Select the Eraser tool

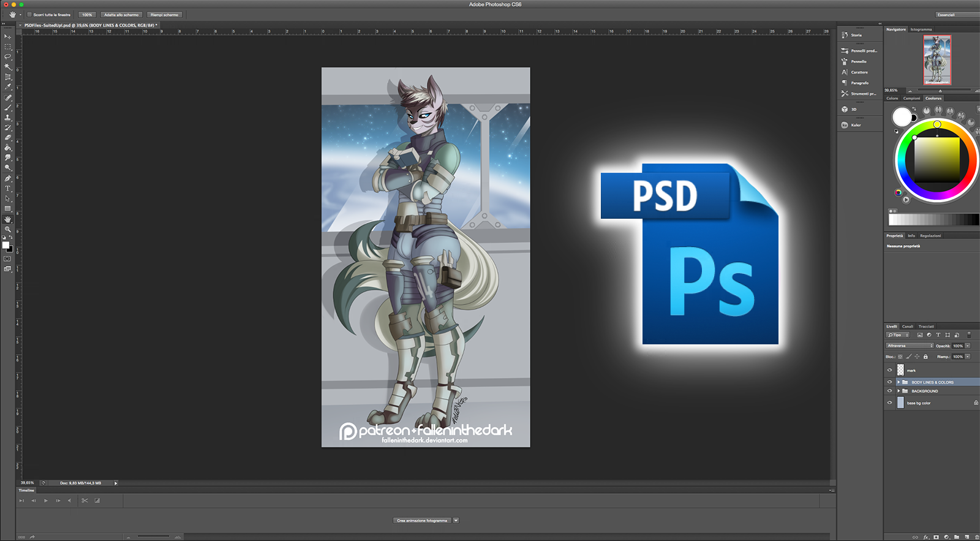7,138
